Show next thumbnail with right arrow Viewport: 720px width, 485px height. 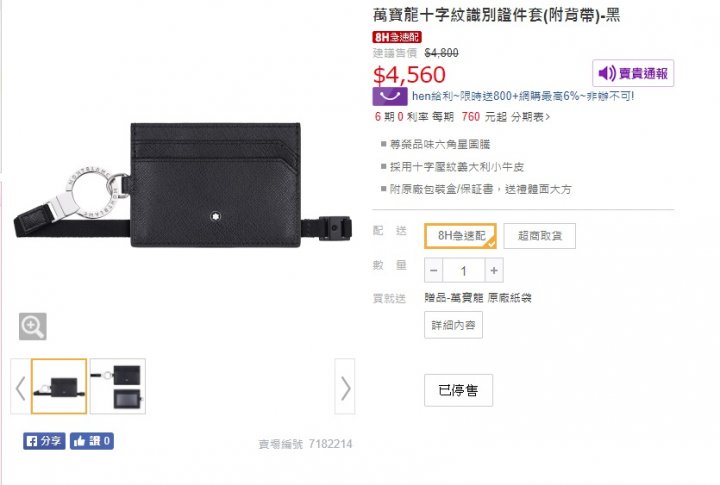345,387
